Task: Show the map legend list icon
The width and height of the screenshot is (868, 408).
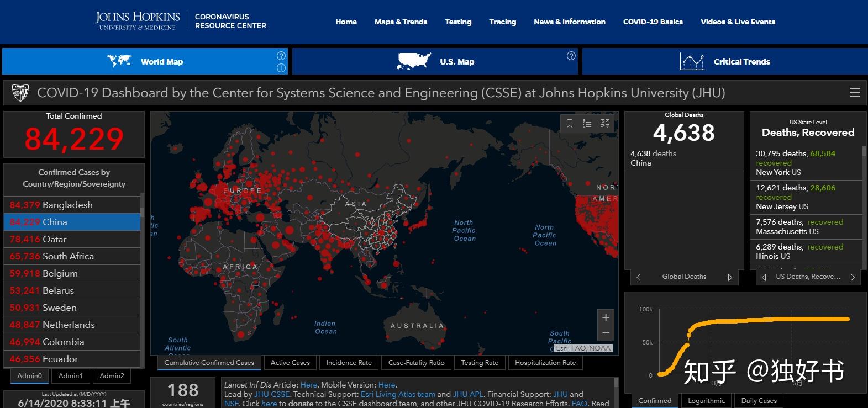Action: pyautogui.click(x=587, y=124)
